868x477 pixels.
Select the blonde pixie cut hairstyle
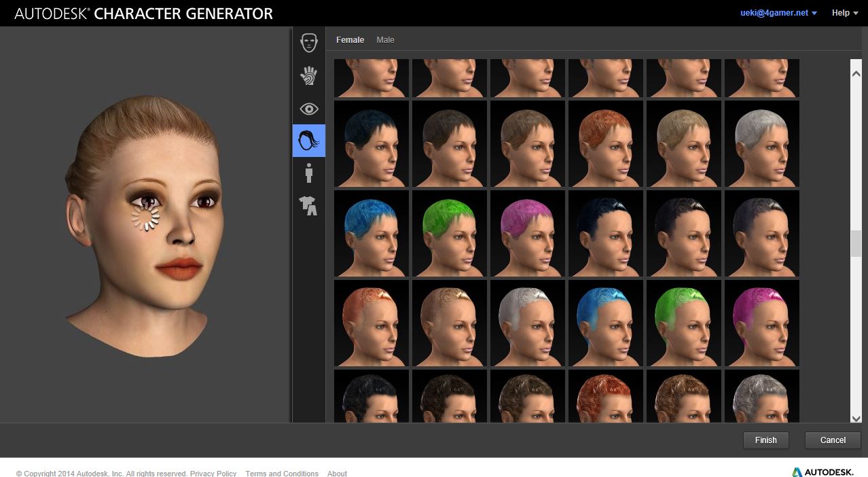point(684,144)
